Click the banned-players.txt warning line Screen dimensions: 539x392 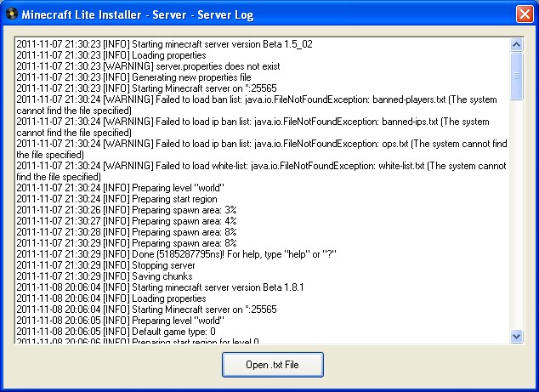point(257,105)
